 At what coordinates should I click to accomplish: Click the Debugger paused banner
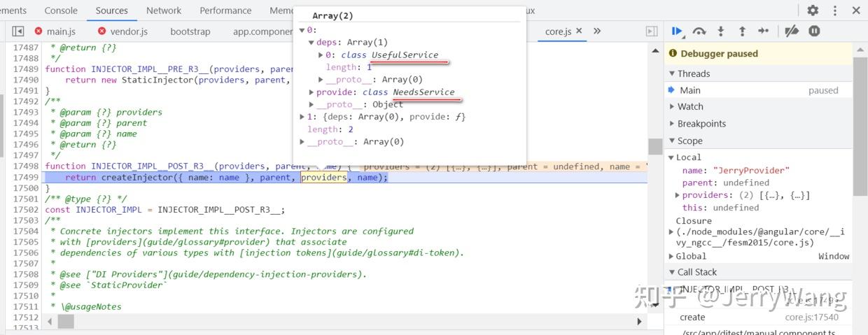click(x=758, y=53)
